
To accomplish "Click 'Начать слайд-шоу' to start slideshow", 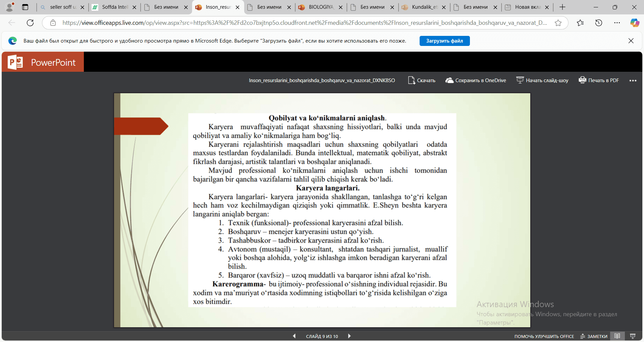I will click(x=542, y=80).
